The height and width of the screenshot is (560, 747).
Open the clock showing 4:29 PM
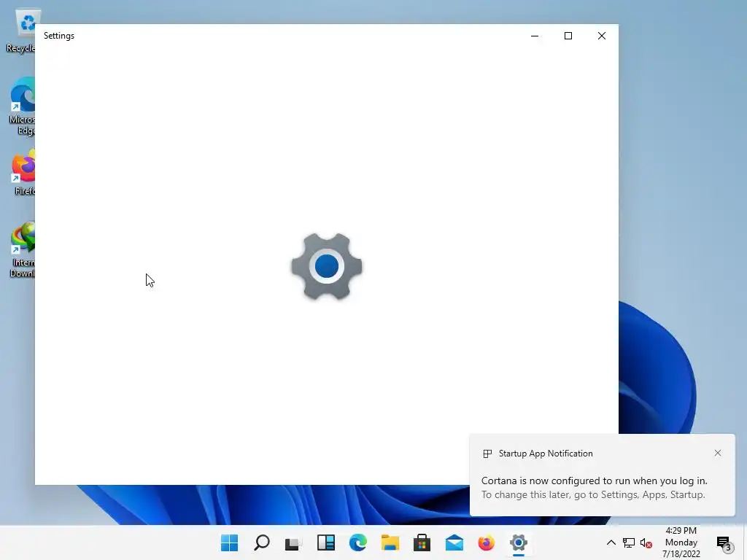pyautogui.click(x=681, y=542)
